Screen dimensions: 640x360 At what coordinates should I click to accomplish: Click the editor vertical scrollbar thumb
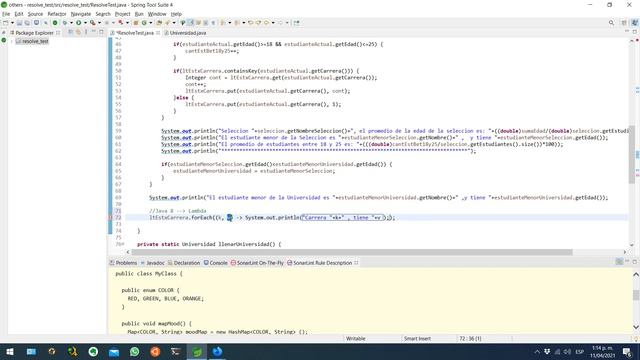pyautogui.click(x=631, y=155)
